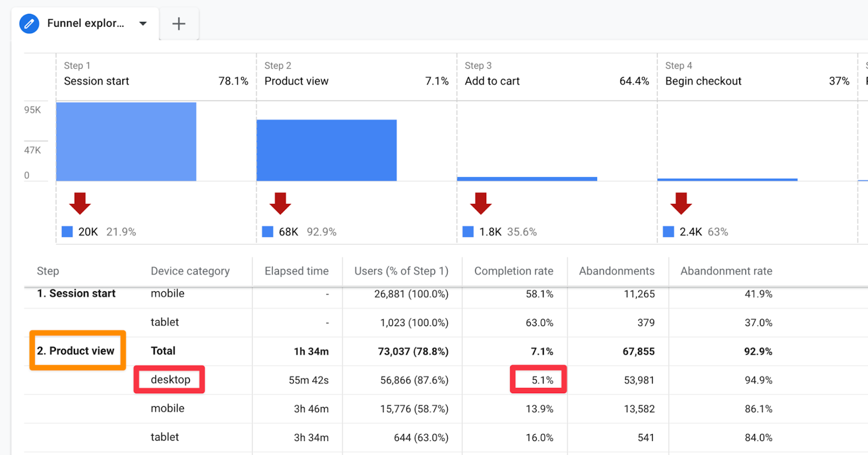
Task: Click the blue legend square beside 68K
Action: 268,232
